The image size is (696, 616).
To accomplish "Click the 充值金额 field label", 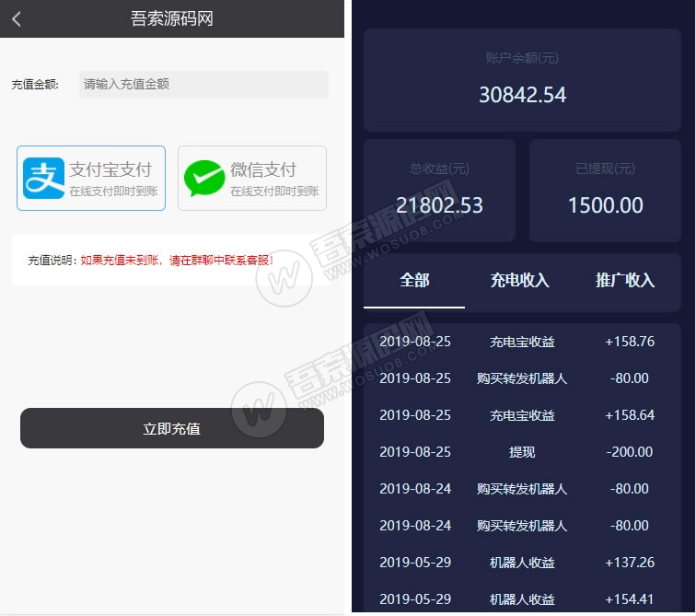I will tap(35, 85).
